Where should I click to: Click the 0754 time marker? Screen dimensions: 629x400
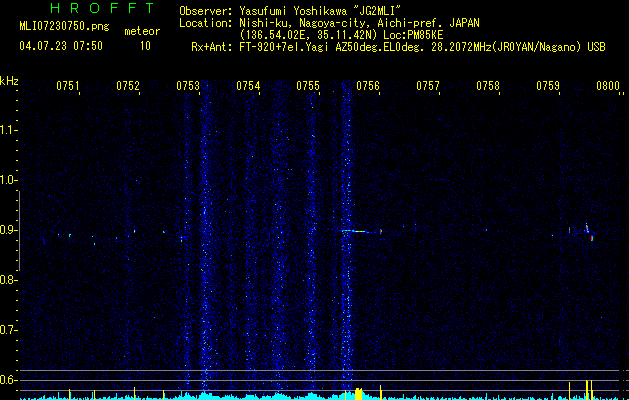(x=248, y=86)
